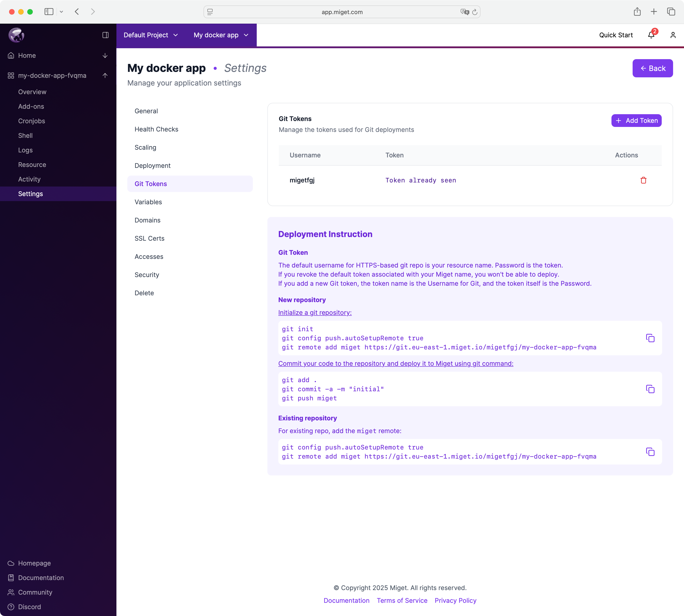Go back in browser history
Screen dimensions: 684x616
point(77,12)
